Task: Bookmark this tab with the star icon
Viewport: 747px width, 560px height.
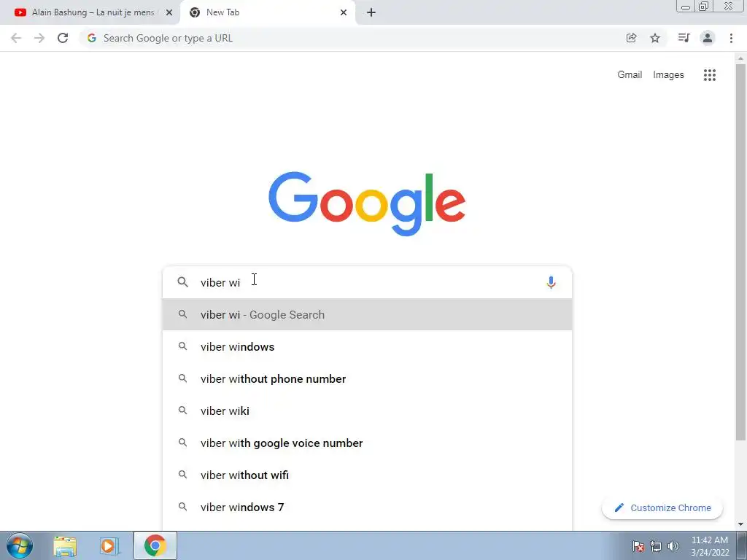Action: (x=655, y=38)
